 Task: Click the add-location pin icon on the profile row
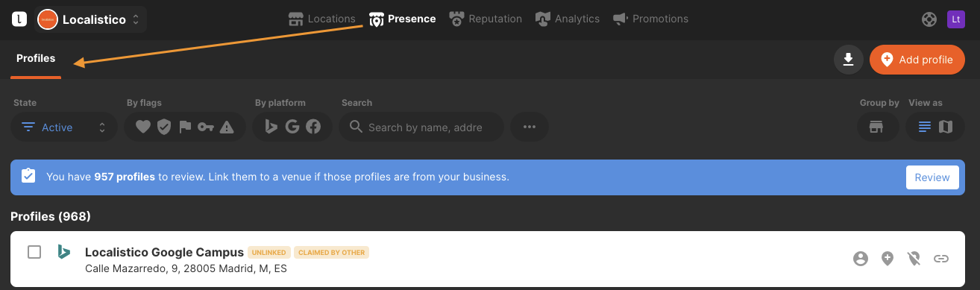click(x=888, y=259)
